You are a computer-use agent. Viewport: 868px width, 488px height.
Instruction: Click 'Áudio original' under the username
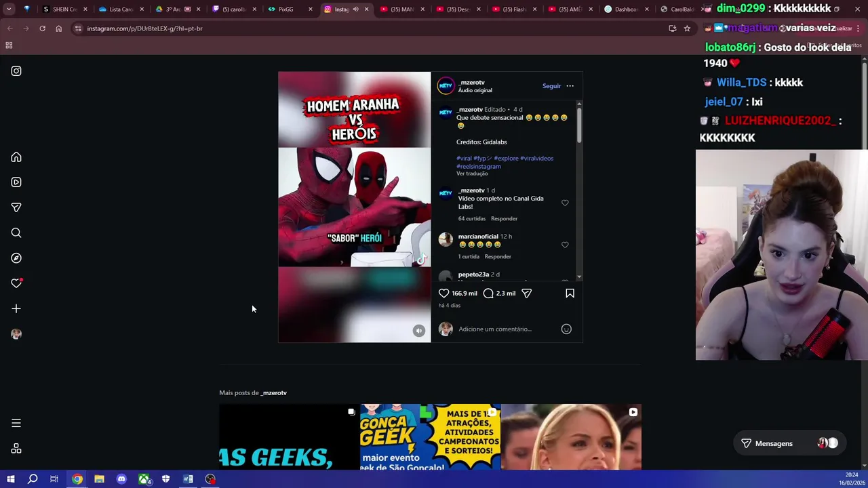[475, 90]
